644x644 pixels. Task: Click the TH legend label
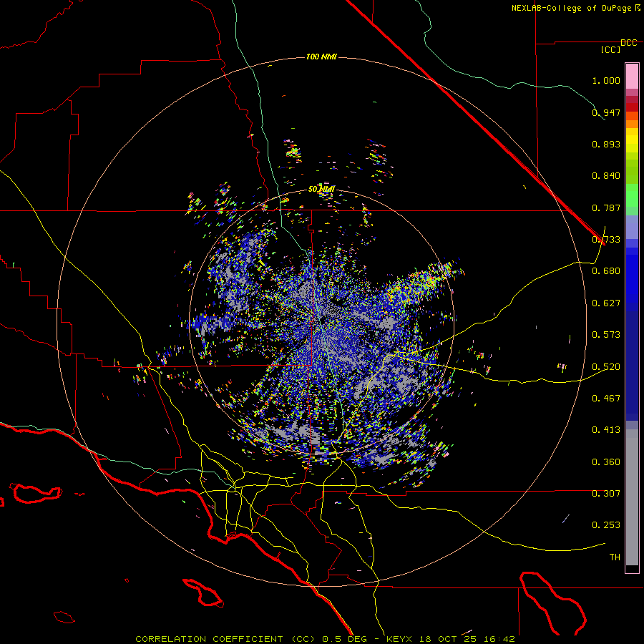pos(615,557)
